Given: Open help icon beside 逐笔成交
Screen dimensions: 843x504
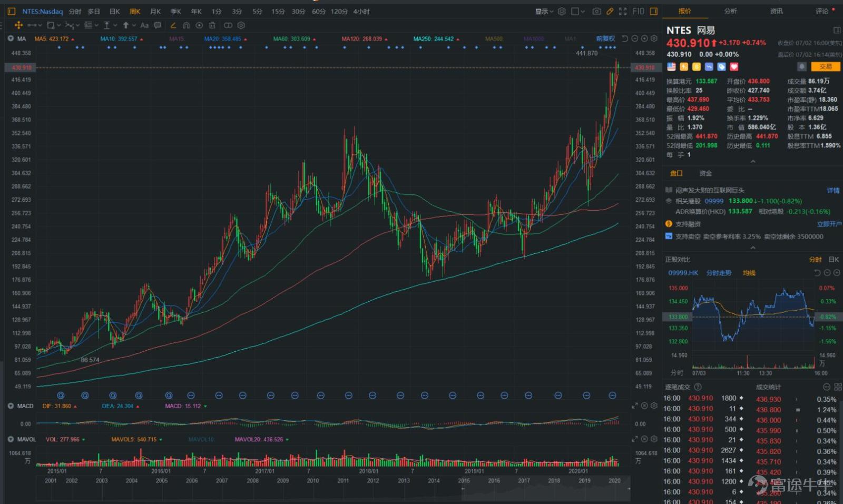Looking at the screenshot, I should (x=698, y=387).
